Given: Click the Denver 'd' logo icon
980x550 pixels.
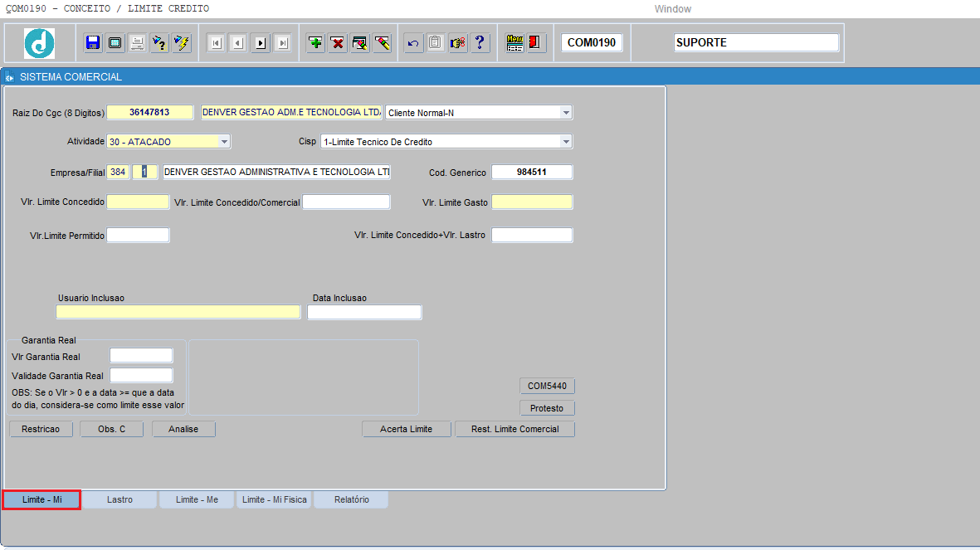Looking at the screenshot, I should [x=39, y=43].
